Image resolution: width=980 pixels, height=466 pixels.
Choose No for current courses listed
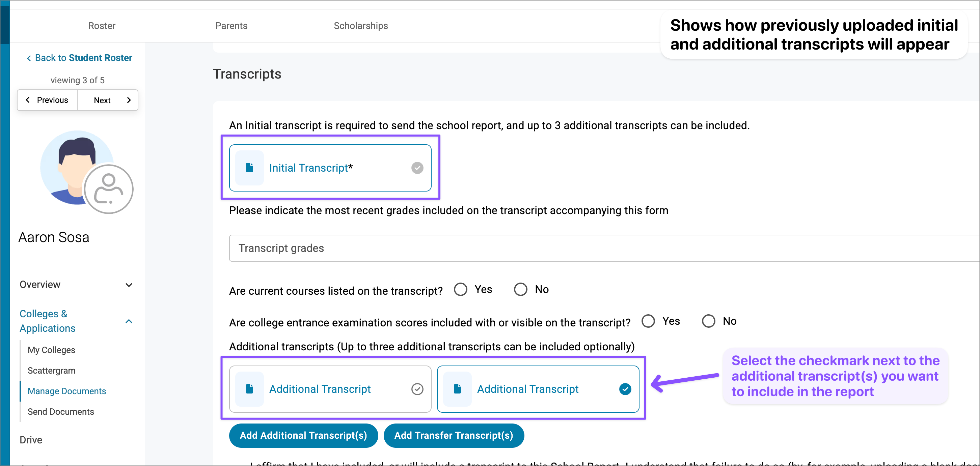[x=520, y=289]
